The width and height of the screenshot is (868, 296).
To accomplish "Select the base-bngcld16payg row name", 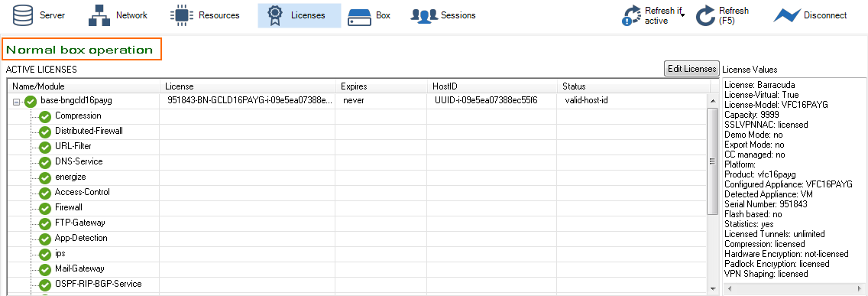I will click(x=76, y=101).
